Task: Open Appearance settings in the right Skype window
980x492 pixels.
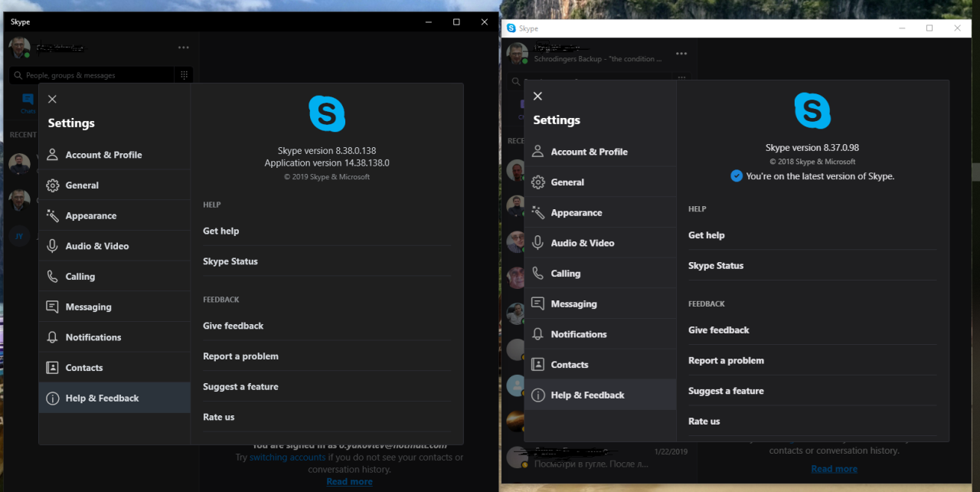Action: click(600, 213)
